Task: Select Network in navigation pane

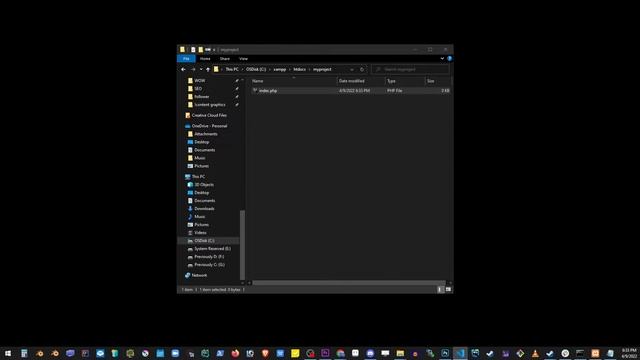Action: [x=199, y=276]
